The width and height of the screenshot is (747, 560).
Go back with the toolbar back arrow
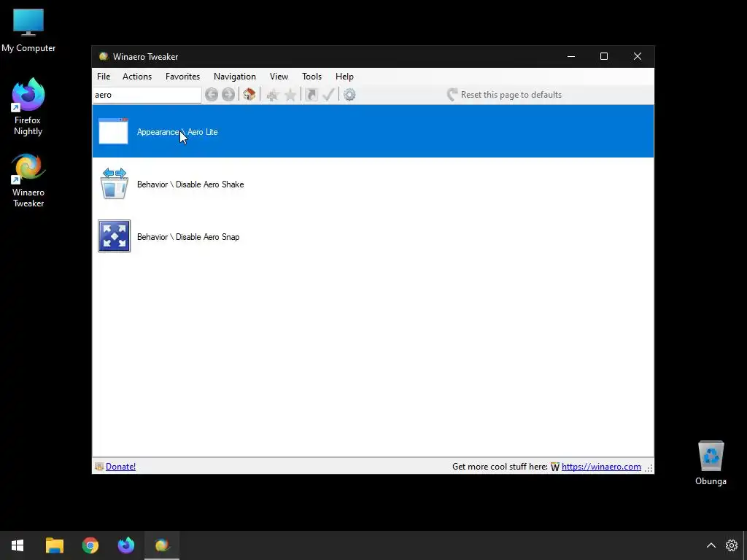point(212,94)
